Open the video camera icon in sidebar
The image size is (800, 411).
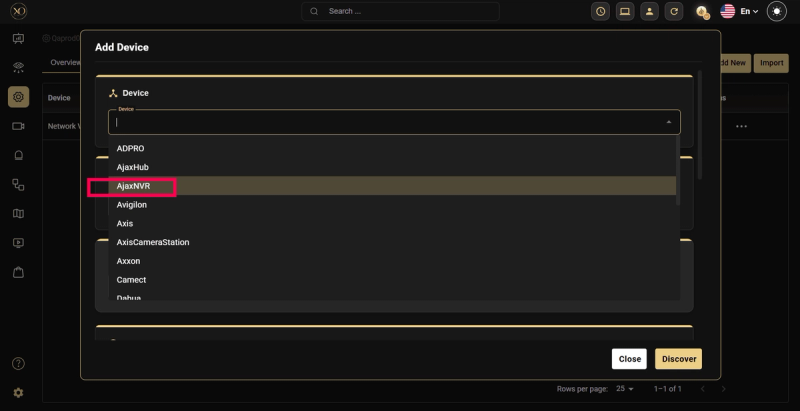(x=18, y=126)
